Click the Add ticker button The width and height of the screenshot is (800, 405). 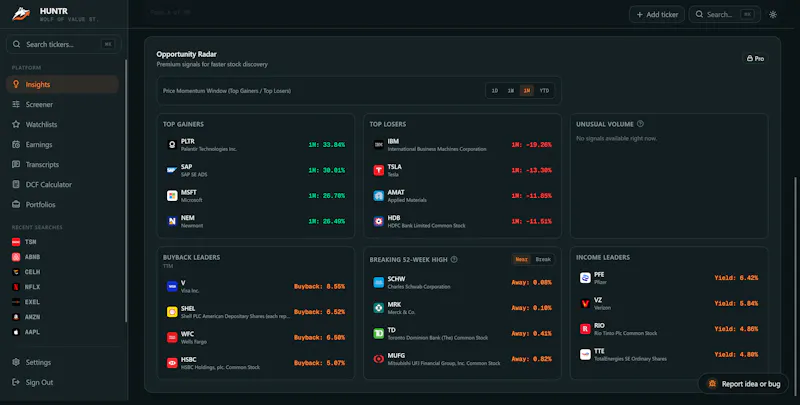657,14
